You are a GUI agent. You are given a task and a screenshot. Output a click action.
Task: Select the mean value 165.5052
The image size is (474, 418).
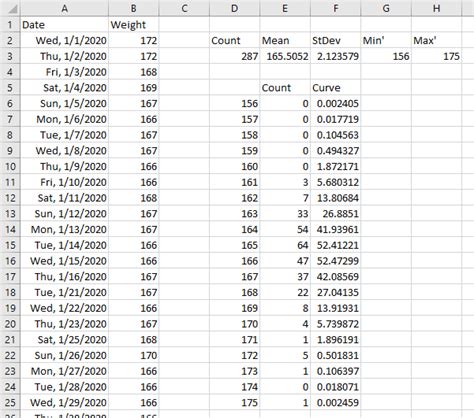click(285, 56)
